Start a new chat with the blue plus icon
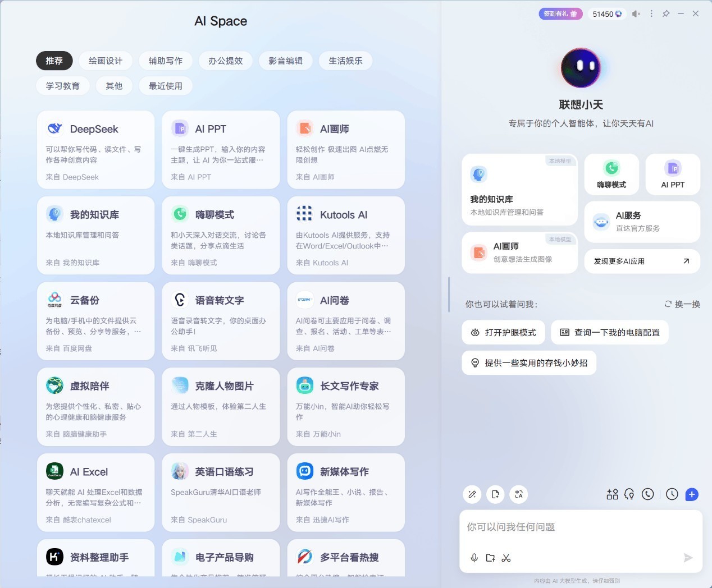The width and height of the screenshot is (712, 588). (x=692, y=494)
